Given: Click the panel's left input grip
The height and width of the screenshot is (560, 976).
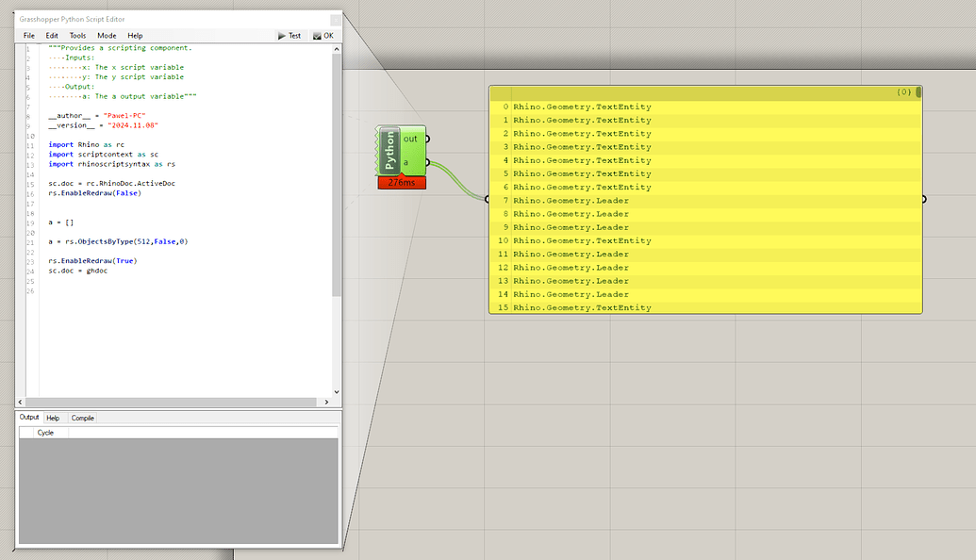Looking at the screenshot, I should [x=487, y=199].
